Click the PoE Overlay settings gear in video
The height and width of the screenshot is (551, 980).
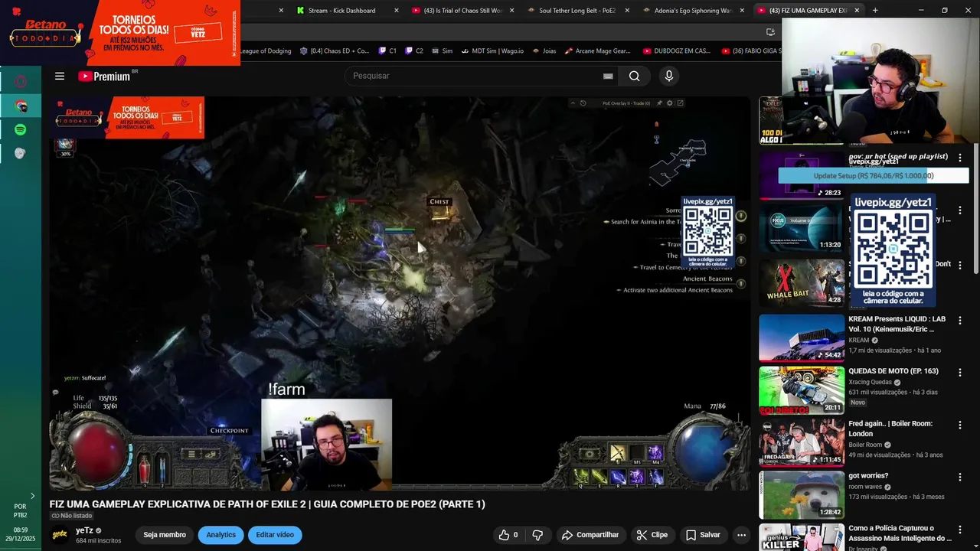pyautogui.click(x=670, y=103)
